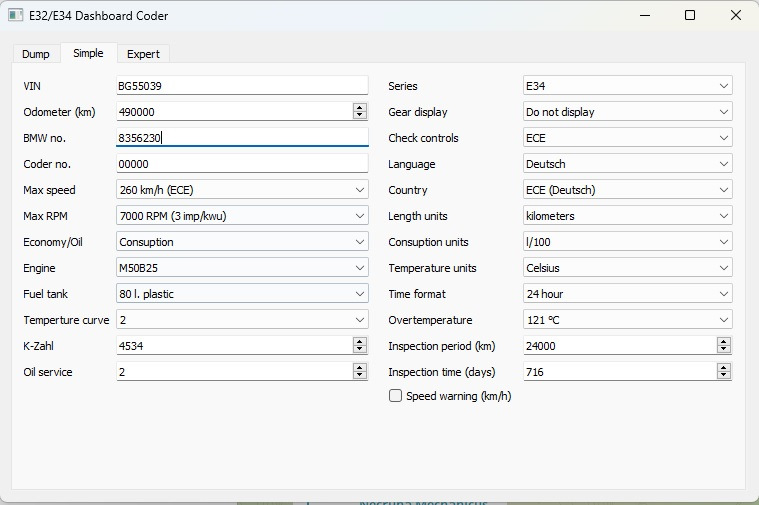Open the Max speed dropdown
The image size is (759, 505).
[242, 190]
